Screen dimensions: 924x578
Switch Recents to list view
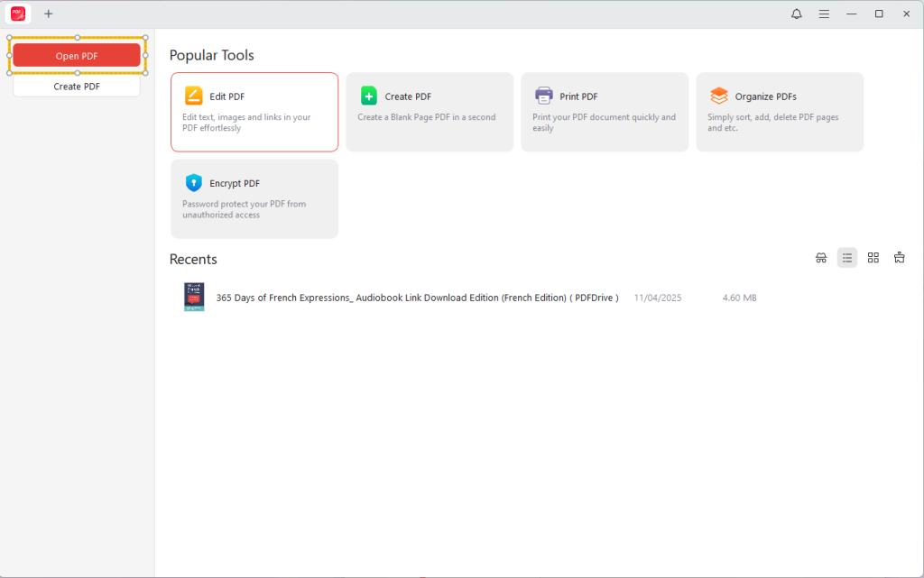847,258
